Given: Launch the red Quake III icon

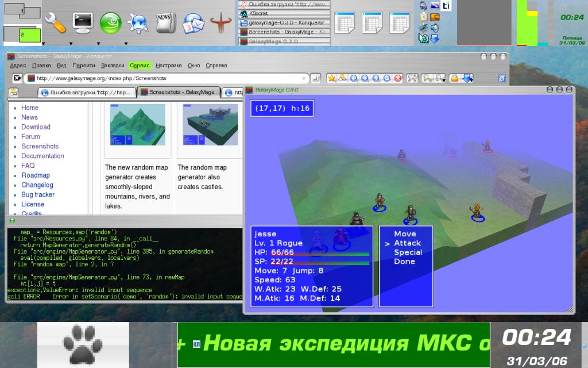Looking at the screenshot, I should click(221, 23).
